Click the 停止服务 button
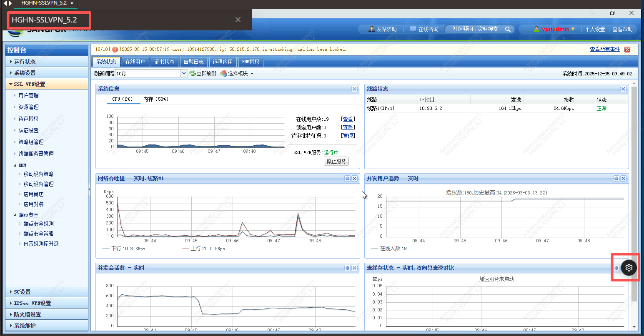This screenshot has width=644, height=336. 336,161
